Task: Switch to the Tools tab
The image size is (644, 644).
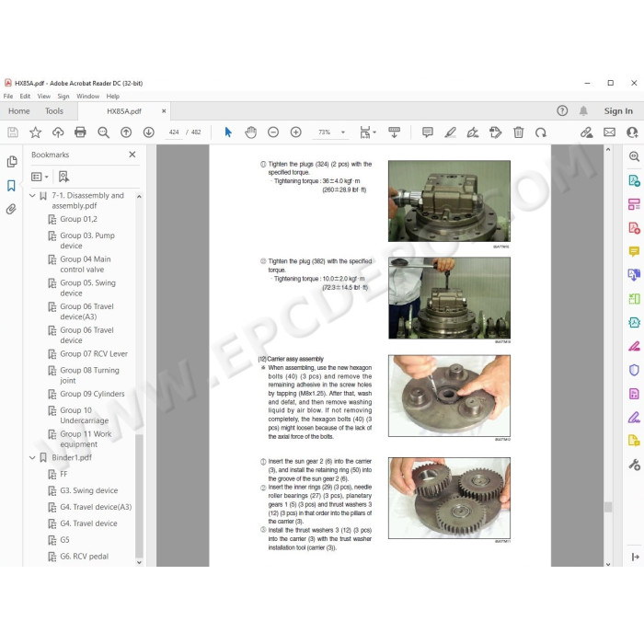Action: (54, 111)
